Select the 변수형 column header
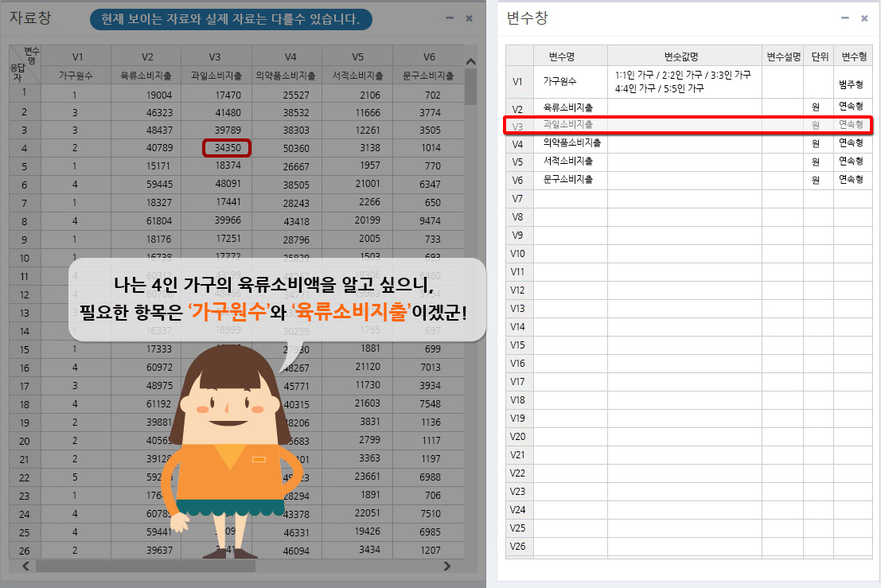This screenshot has height=588, width=881. point(853,56)
